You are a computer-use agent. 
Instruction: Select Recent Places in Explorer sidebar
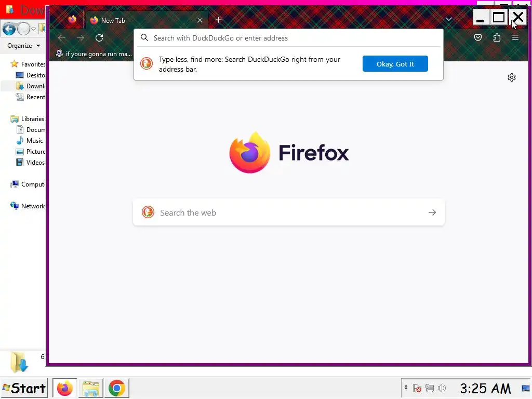[x=31, y=97]
